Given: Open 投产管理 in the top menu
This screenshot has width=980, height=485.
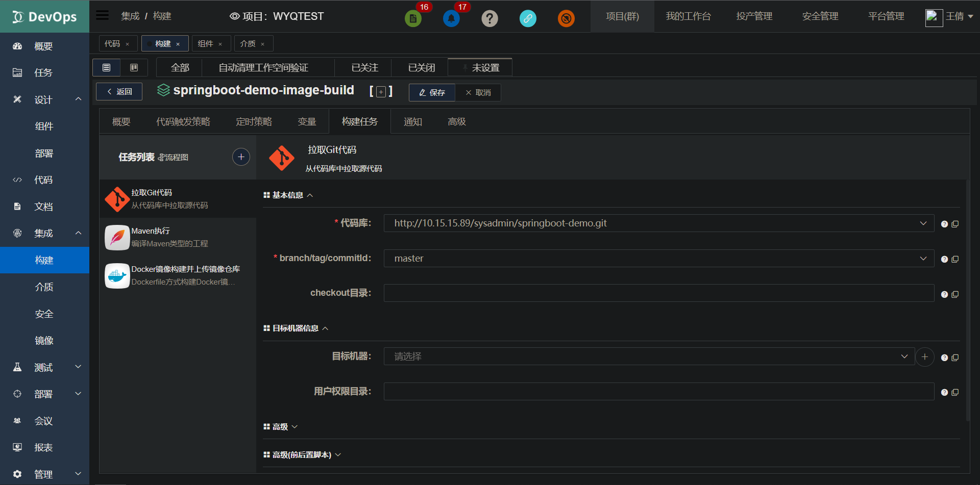Looking at the screenshot, I should click(x=754, y=16).
